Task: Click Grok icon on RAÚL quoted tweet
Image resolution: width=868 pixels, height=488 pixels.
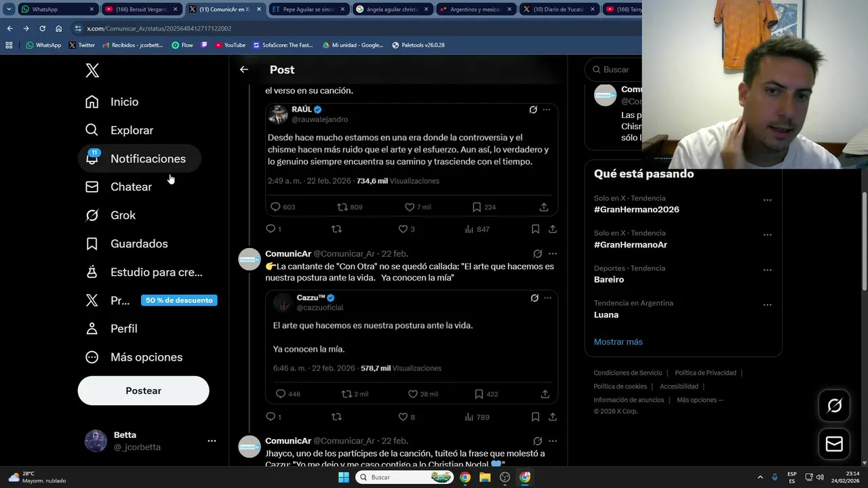Action: [x=533, y=110]
